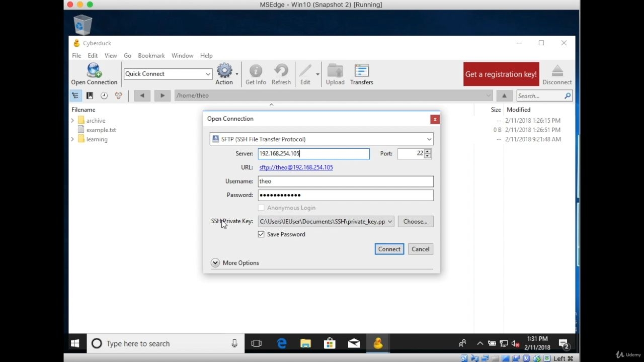The height and width of the screenshot is (362, 644).
Task: Click the Cyberduck duck taskbar icon
Action: (x=378, y=344)
